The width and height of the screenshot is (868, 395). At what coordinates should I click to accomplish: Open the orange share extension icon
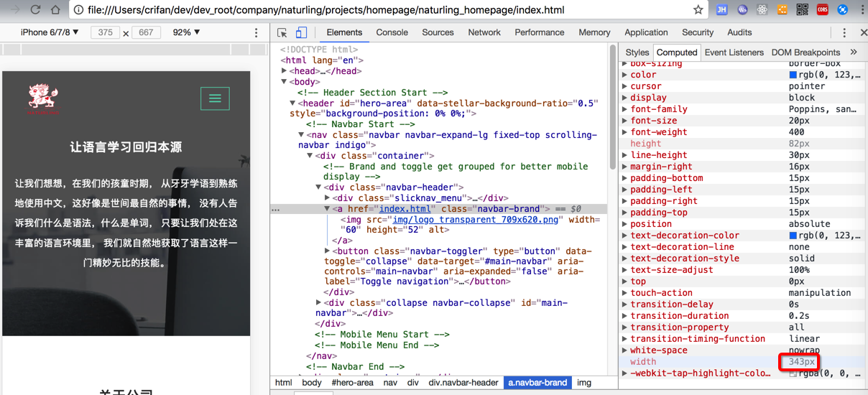tap(782, 10)
